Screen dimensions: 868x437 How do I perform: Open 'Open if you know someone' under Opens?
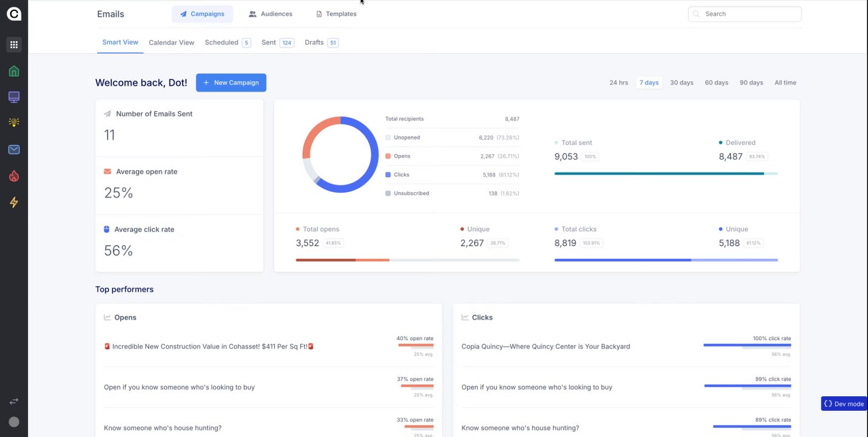point(179,387)
